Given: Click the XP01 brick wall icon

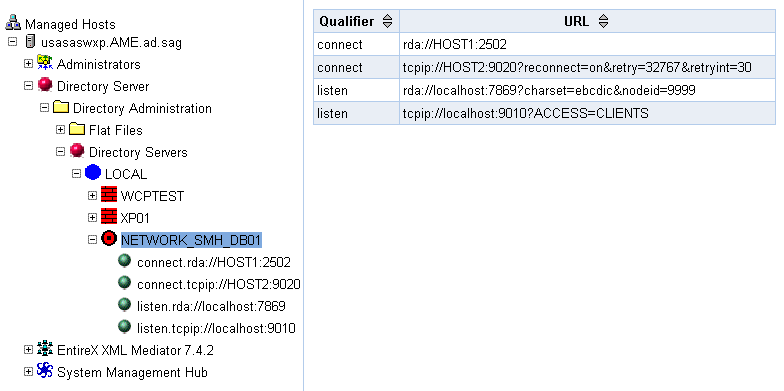Looking at the screenshot, I should [x=109, y=216].
